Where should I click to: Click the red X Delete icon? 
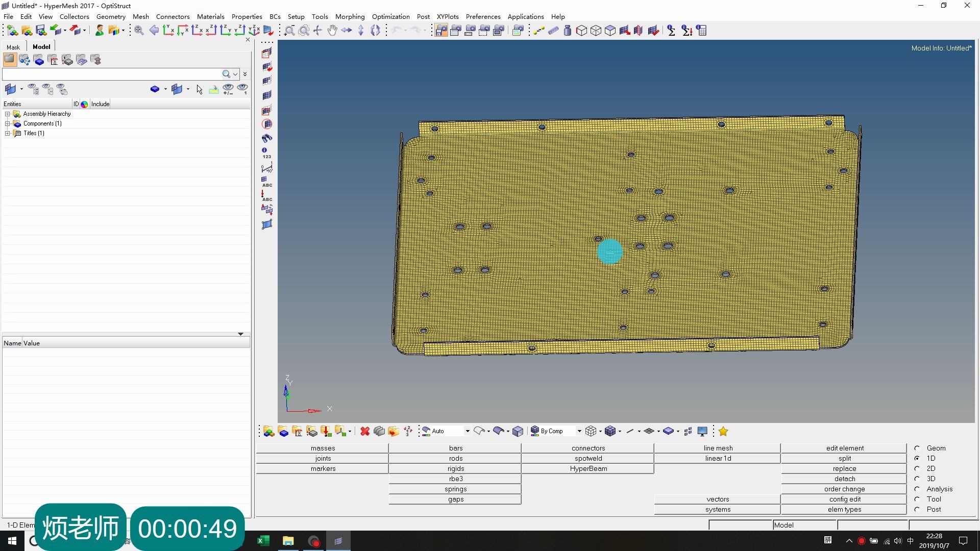point(364,432)
